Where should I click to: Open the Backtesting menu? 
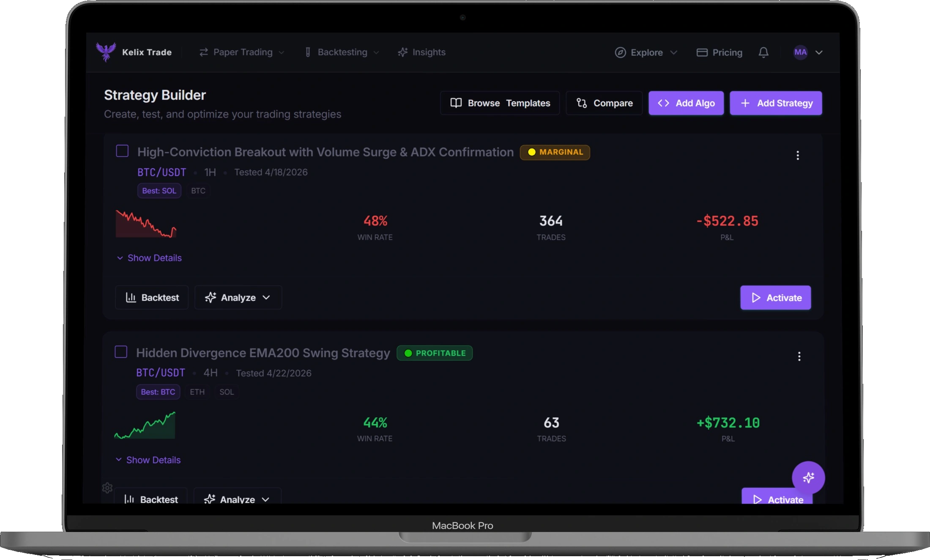(x=342, y=52)
